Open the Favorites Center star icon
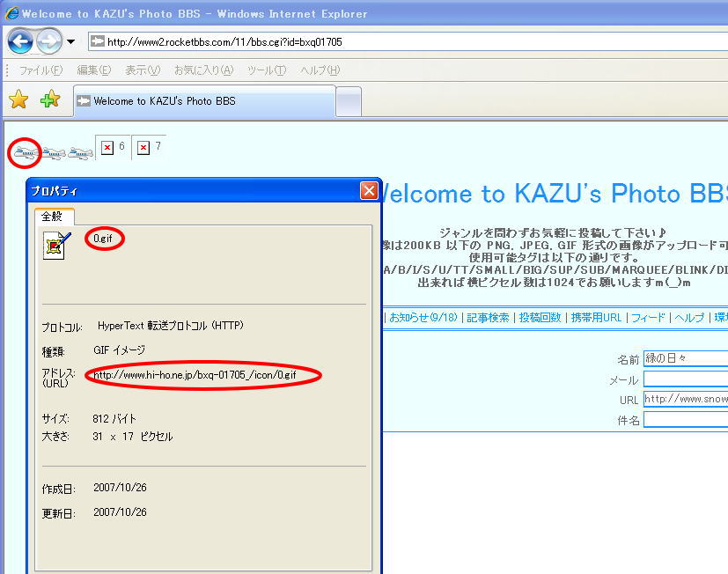This screenshot has height=574, width=728. pos(18,99)
